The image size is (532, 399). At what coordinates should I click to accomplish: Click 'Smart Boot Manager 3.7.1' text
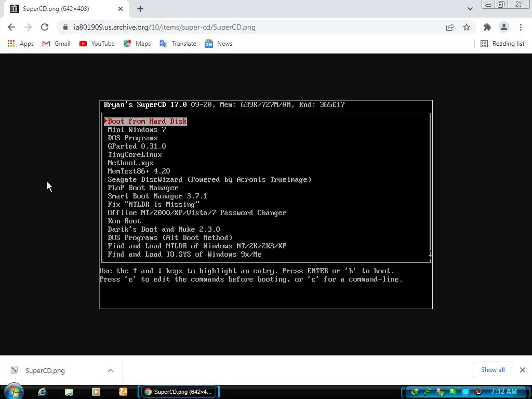157,196
